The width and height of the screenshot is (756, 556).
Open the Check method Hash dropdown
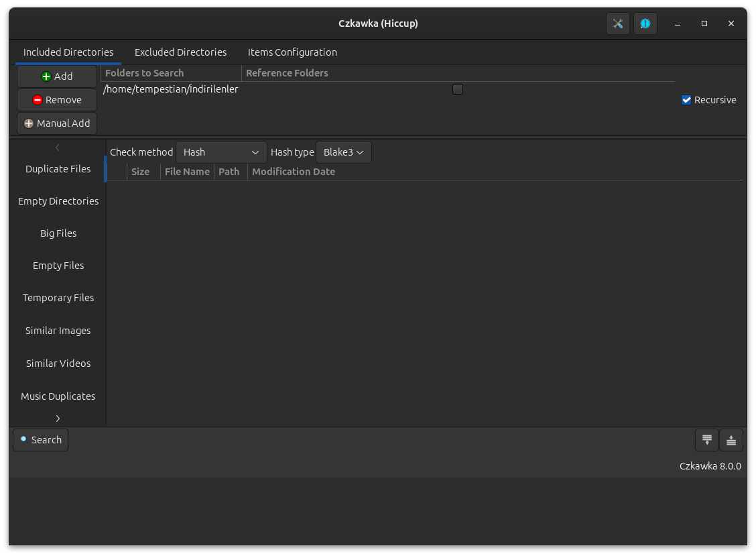click(221, 152)
